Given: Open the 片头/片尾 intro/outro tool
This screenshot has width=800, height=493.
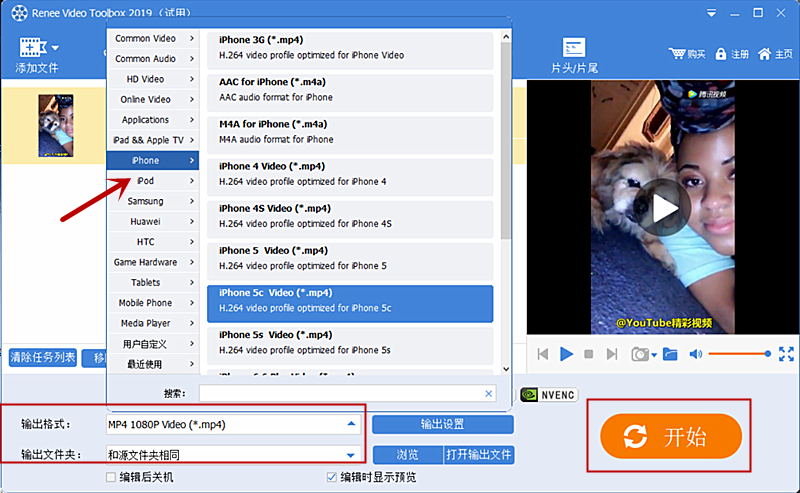Looking at the screenshot, I should [574, 55].
